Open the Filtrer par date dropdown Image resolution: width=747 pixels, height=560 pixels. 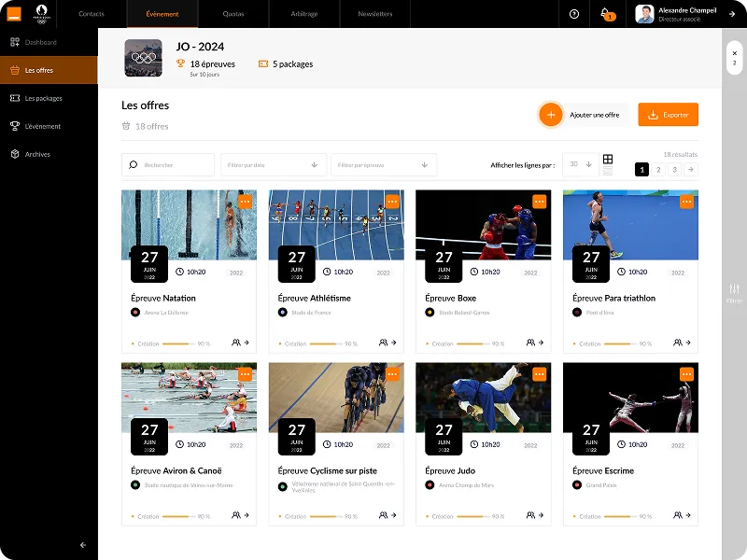point(274,165)
